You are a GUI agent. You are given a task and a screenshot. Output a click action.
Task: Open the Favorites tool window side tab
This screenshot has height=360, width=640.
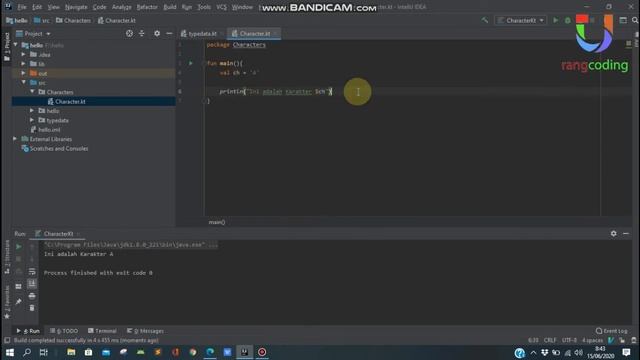[7, 302]
